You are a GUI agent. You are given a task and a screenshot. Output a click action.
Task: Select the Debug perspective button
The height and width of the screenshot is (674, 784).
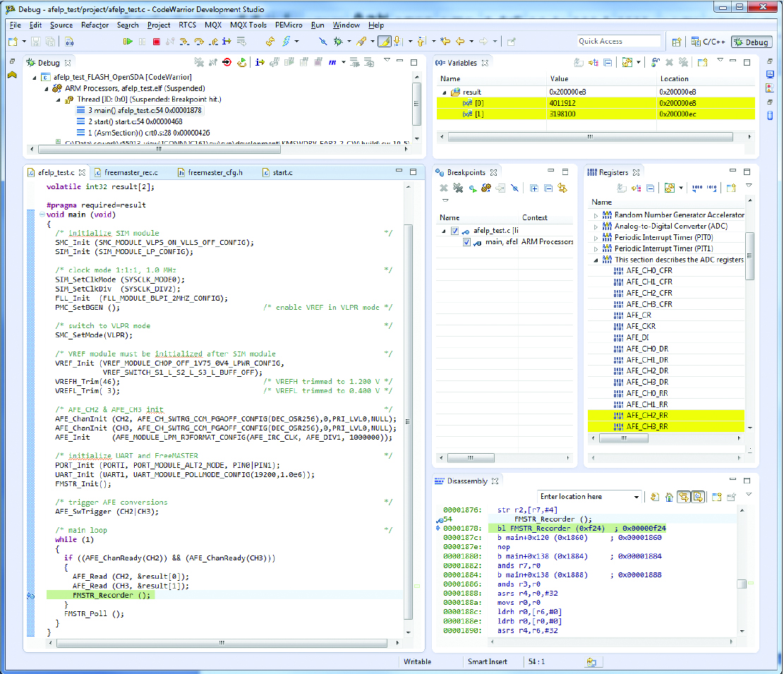coord(752,42)
